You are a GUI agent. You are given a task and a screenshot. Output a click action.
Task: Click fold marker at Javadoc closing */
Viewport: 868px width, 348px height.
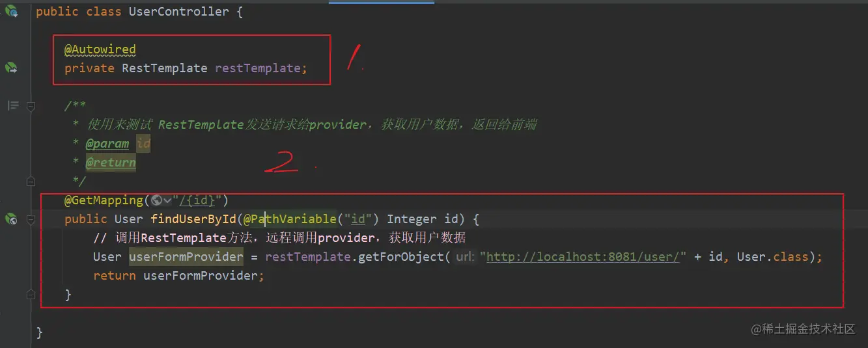click(31, 180)
